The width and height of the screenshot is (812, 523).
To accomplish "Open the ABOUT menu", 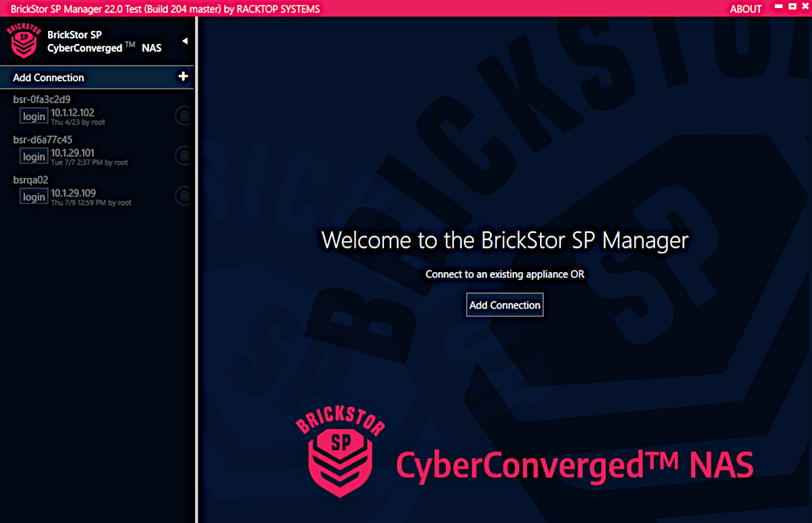I will pos(745,8).
